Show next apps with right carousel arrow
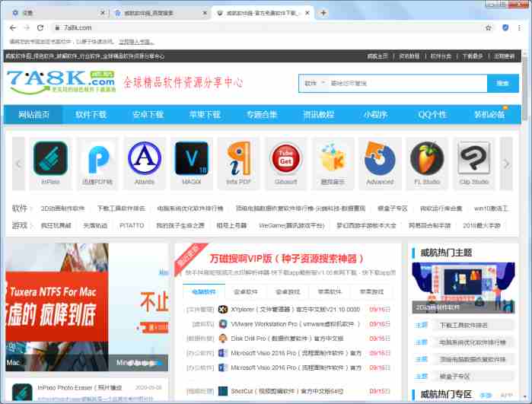 pos(506,164)
